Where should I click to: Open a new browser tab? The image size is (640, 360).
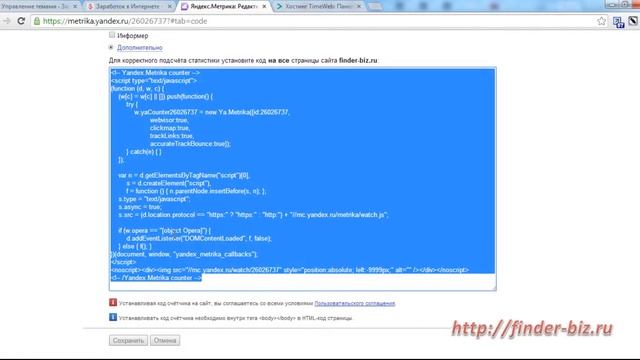[x=375, y=7]
